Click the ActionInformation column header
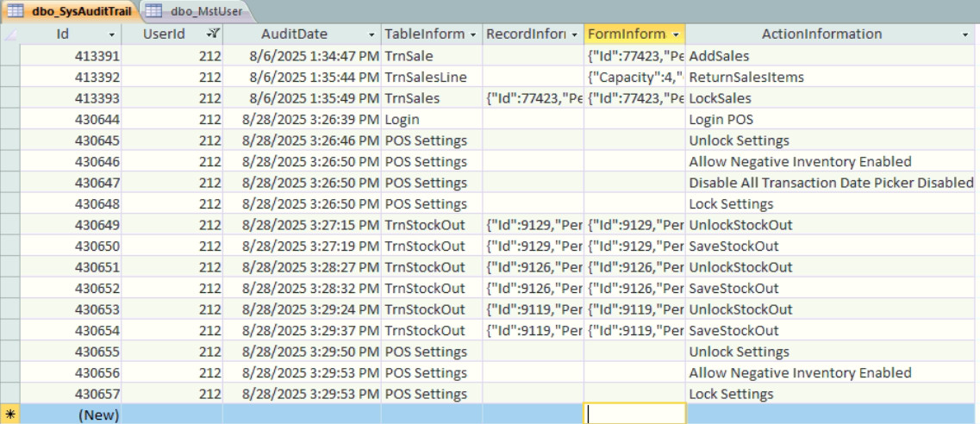 tap(821, 34)
